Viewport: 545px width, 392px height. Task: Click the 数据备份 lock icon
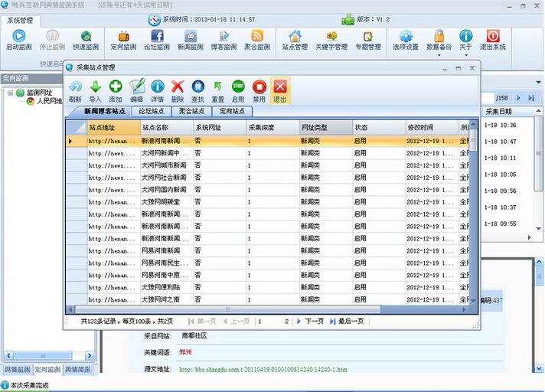click(439, 36)
